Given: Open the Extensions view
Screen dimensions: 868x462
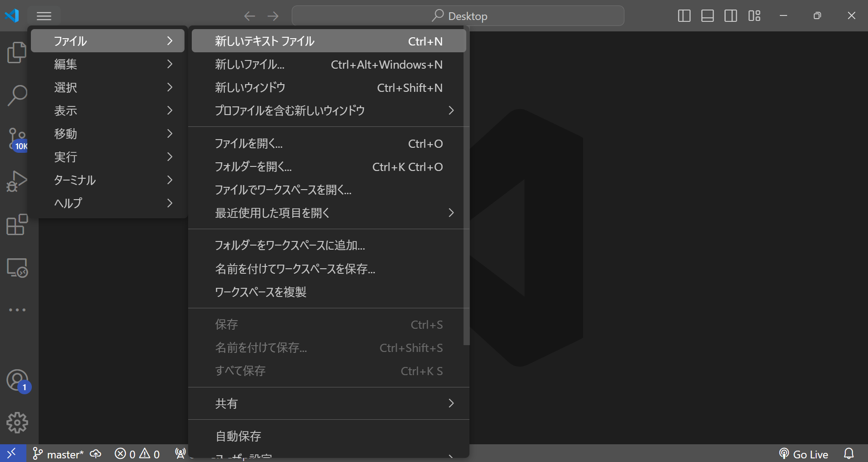Looking at the screenshot, I should [17, 225].
